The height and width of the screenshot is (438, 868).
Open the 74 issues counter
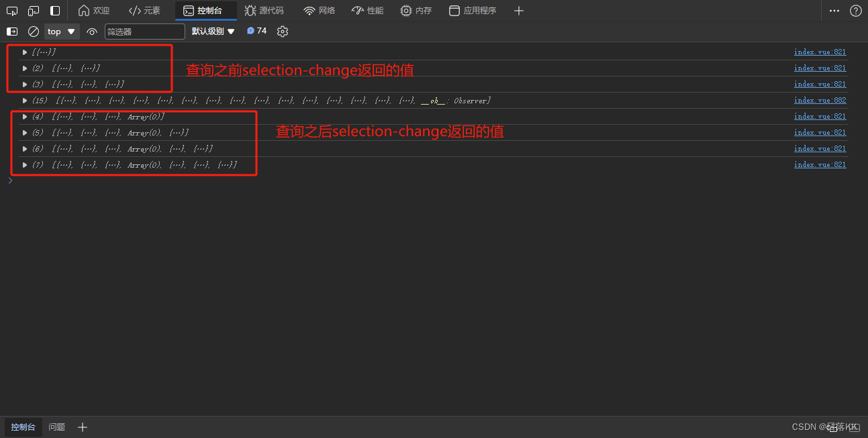pos(256,32)
